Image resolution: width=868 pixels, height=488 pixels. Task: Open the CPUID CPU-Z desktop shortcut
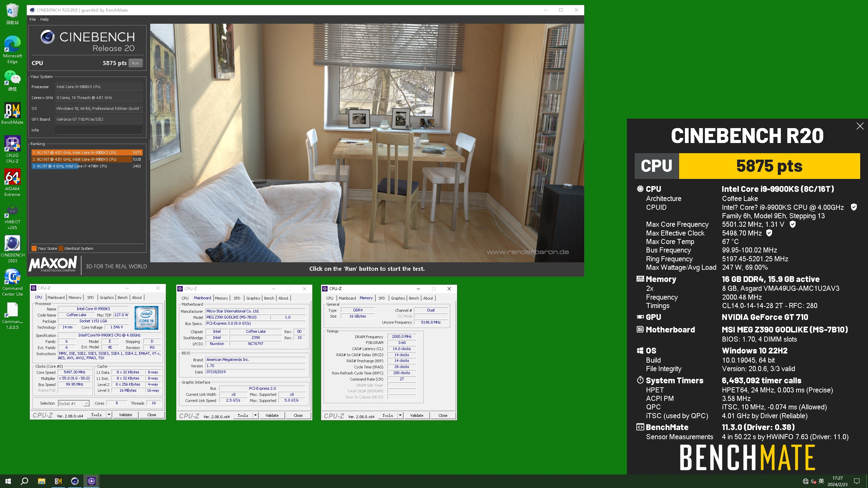[13, 149]
